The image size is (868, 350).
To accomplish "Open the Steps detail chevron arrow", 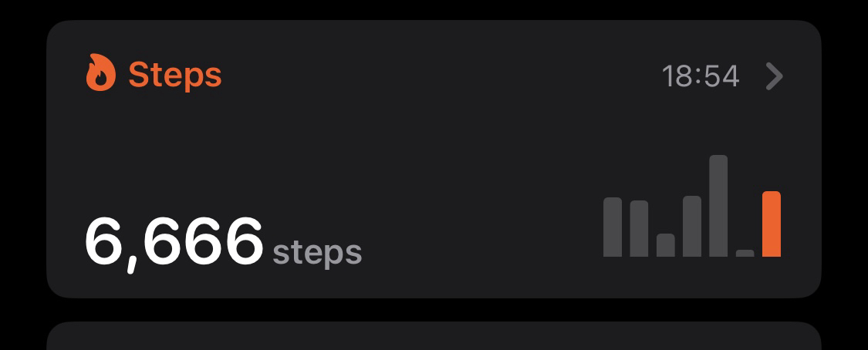I will (775, 76).
